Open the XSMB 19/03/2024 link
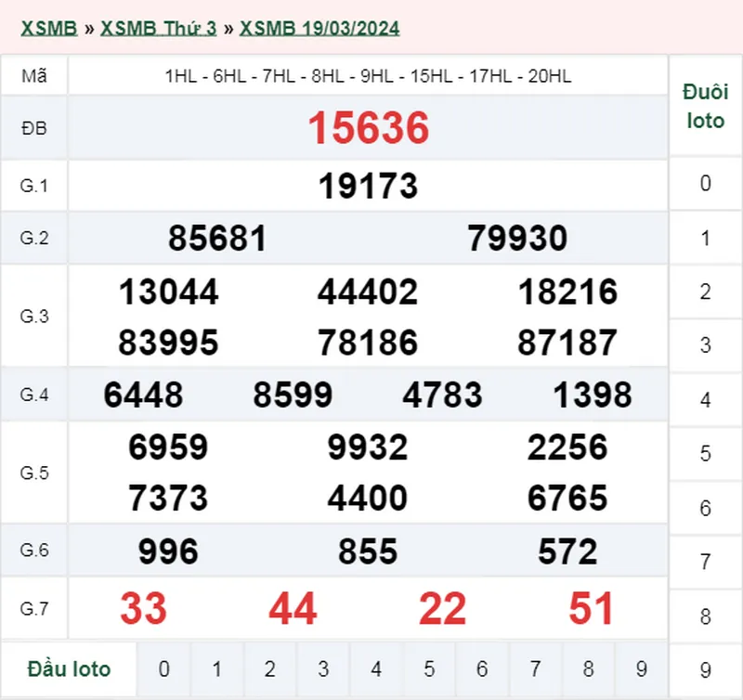The height and width of the screenshot is (700, 743). (x=319, y=28)
